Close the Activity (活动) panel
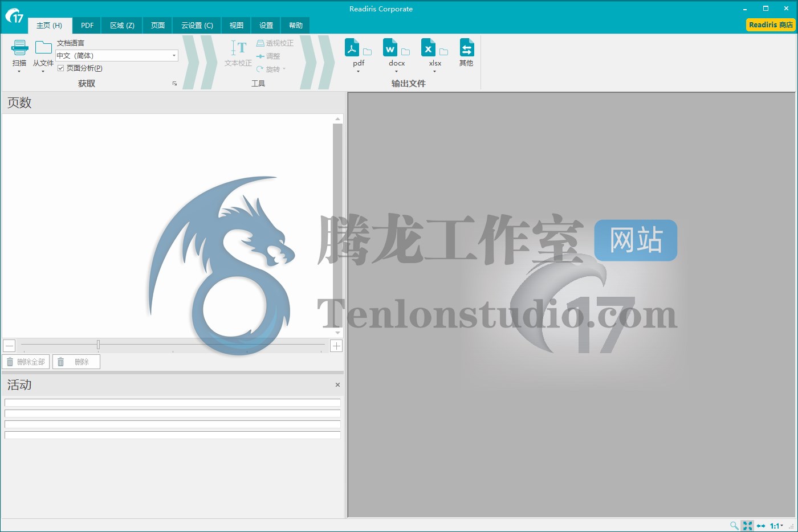Image resolution: width=798 pixels, height=532 pixels. [x=337, y=385]
